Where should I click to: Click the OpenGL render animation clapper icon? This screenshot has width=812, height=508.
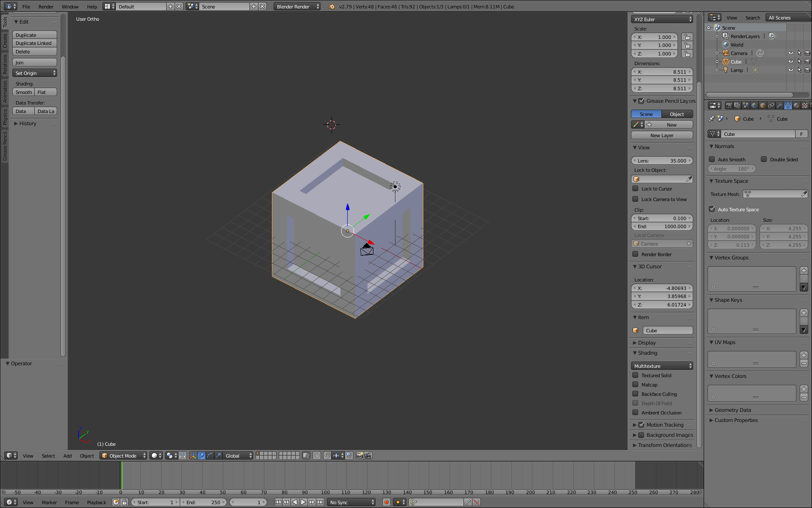point(368,456)
